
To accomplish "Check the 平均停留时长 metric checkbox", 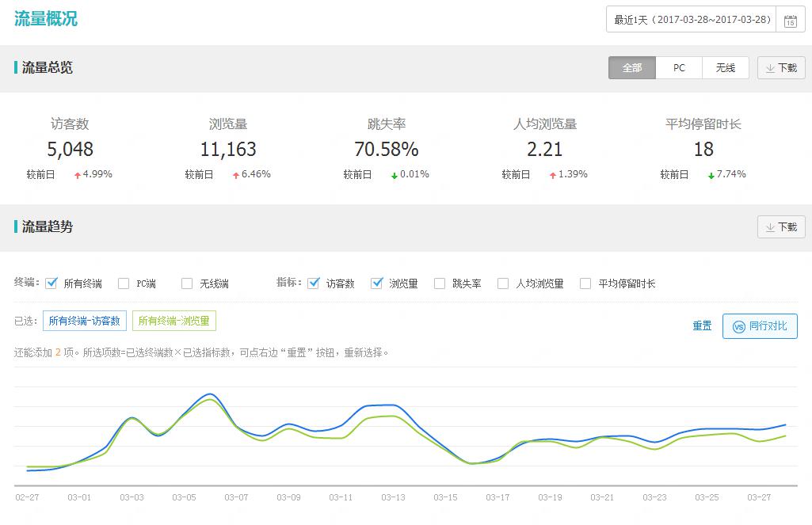I will (x=585, y=283).
